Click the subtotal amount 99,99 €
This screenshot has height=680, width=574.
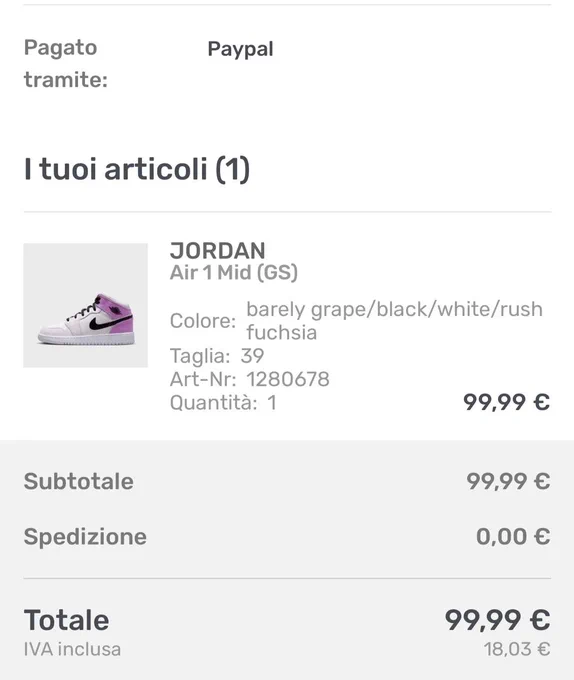click(508, 481)
